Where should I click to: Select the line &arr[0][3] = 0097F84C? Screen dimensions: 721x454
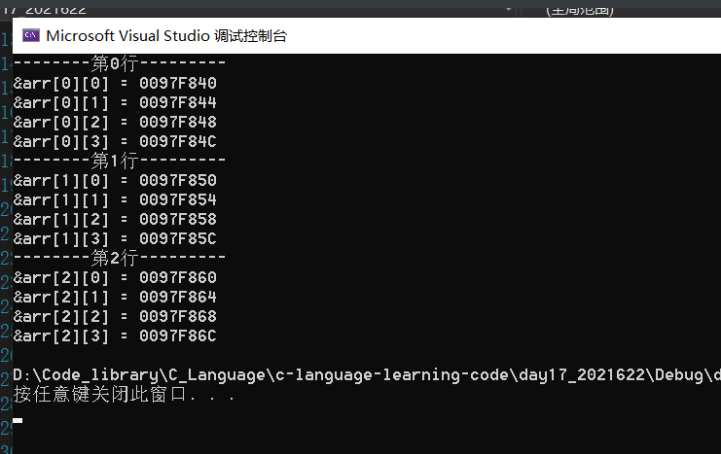pos(115,142)
